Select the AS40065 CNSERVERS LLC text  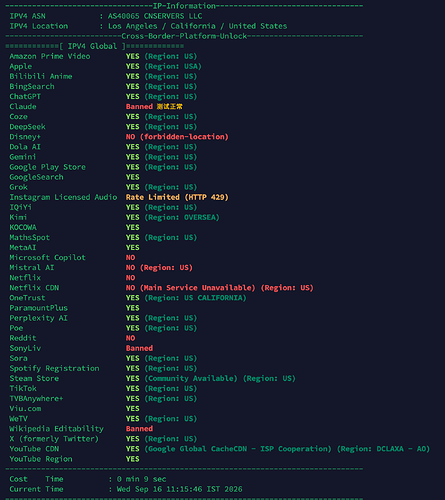point(155,16)
